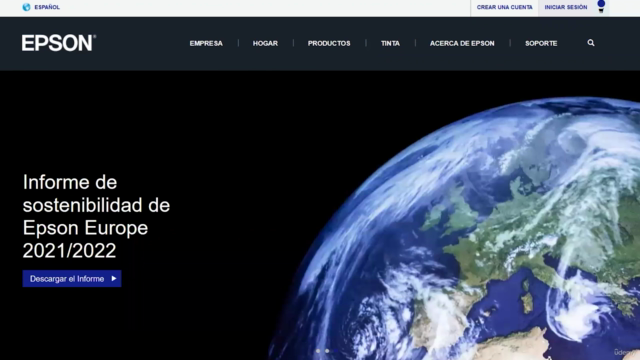Select the first carousel slide dot
Image resolution: width=640 pixels, height=360 pixels.
click(318, 351)
